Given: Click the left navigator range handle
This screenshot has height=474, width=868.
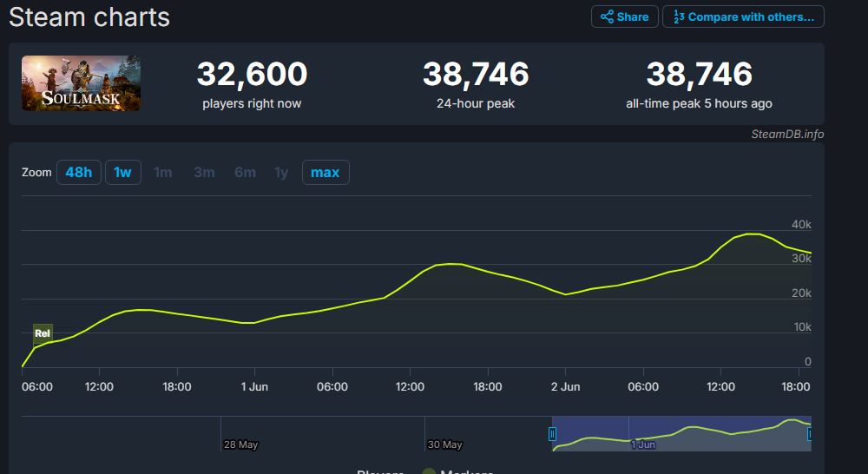Looking at the screenshot, I should 552,433.
